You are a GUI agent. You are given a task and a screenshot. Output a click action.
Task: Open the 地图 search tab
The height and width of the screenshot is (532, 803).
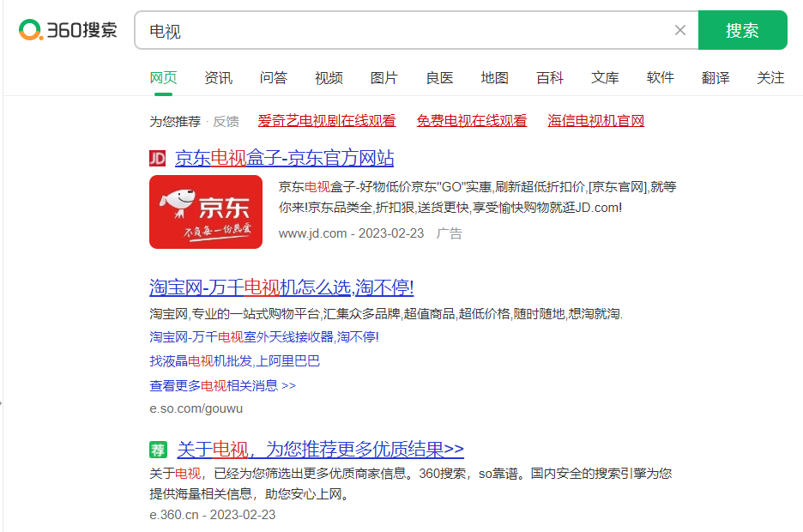point(494,77)
